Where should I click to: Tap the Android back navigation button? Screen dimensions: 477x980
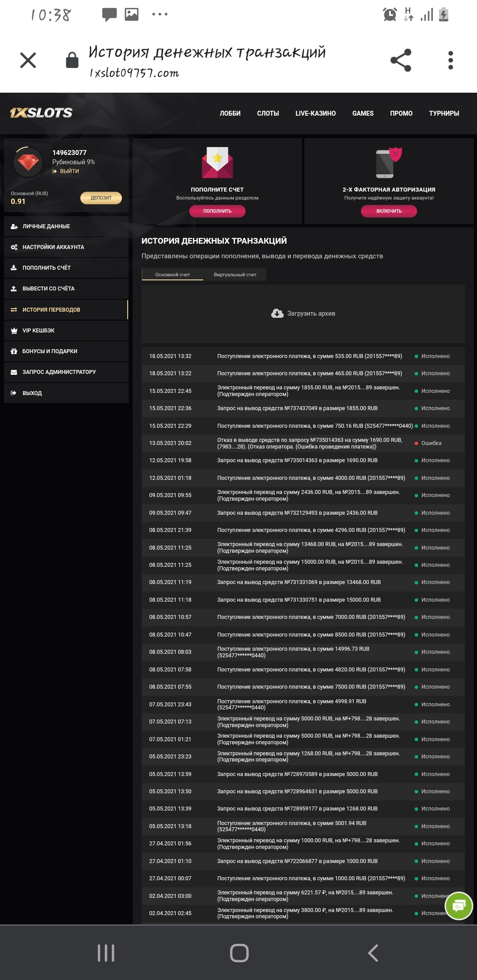(373, 953)
